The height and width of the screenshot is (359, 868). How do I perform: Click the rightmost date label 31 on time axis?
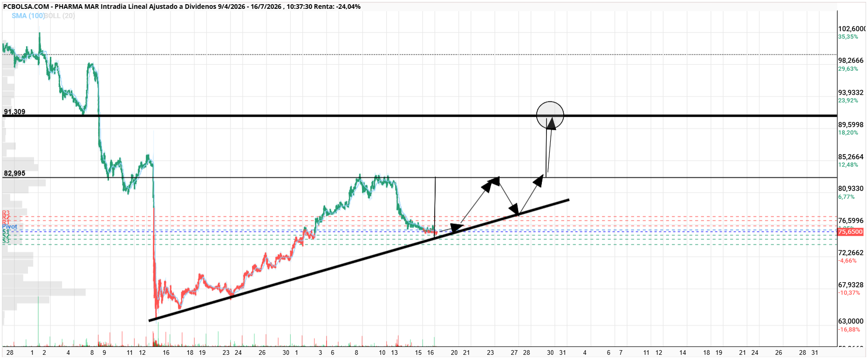[814, 352]
